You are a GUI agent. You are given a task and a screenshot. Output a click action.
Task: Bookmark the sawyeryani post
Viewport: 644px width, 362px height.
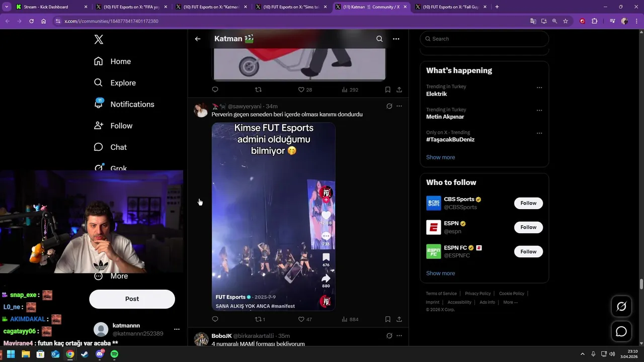click(x=387, y=319)
